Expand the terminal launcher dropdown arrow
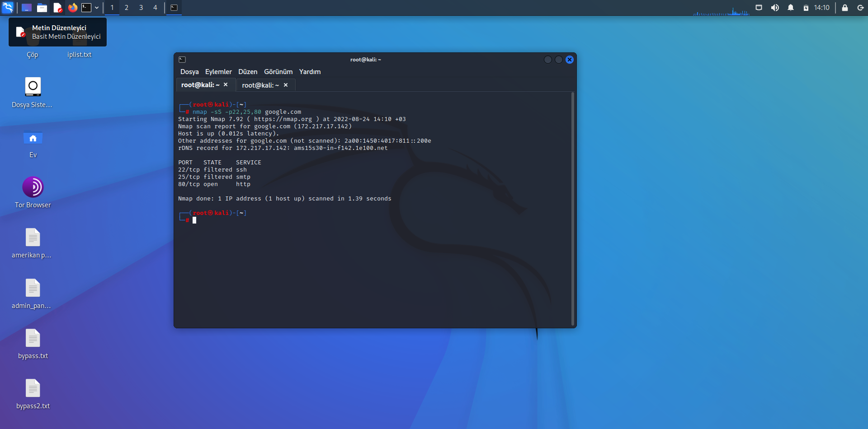Screen dimensions: 868x429 (x=97, y=8)
